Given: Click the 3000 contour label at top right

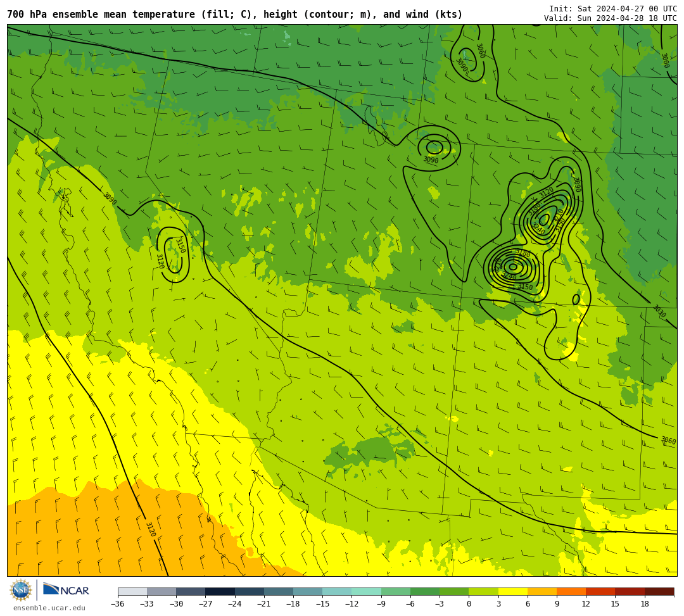Looking at the screenshot, I should pyautogui.click(x=665, y=61).
